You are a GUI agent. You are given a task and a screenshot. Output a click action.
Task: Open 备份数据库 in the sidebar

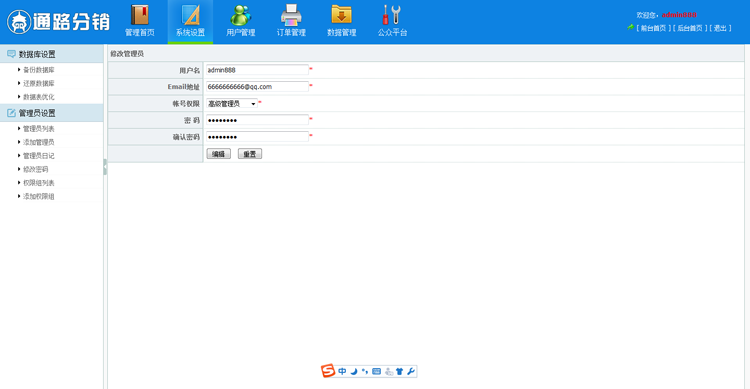click(39, 70)
